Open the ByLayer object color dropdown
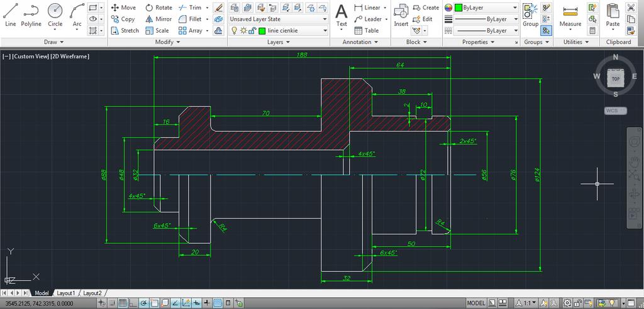Viewport: 644px width, 309px height. pos(486,8)
